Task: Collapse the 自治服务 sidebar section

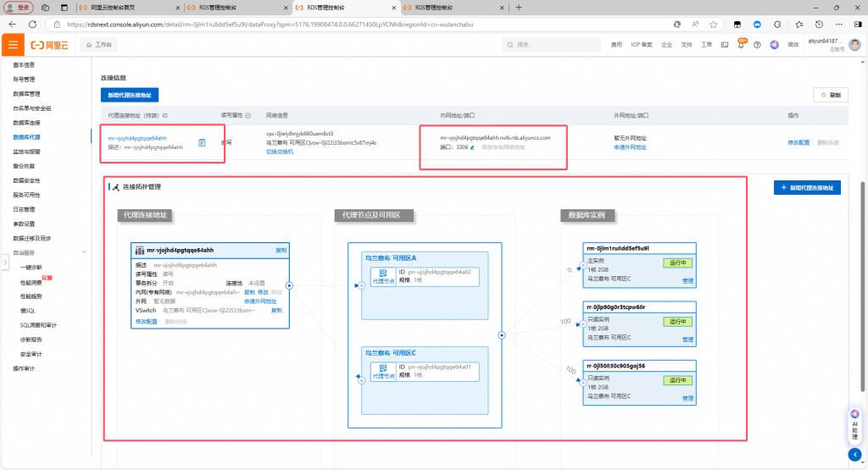Action: pyautogui.click(x=84, y=252)
